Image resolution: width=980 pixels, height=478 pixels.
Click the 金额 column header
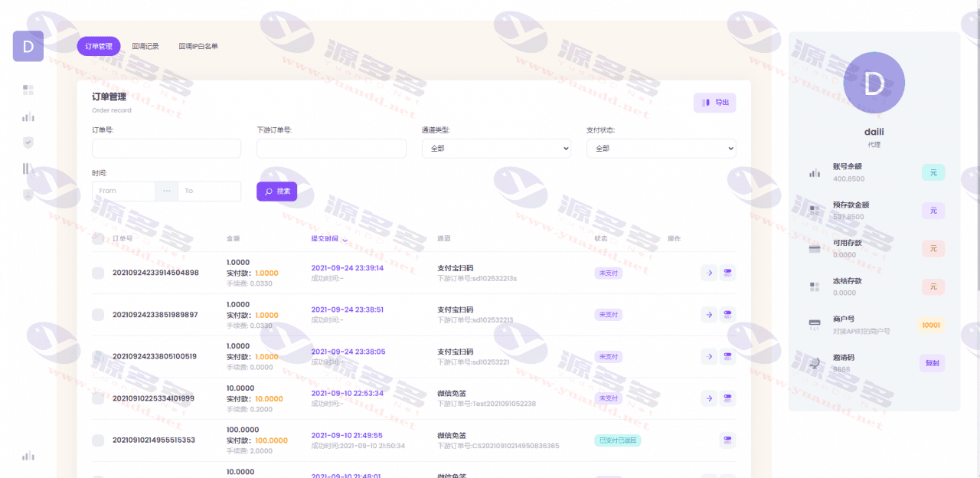(234, 239)
